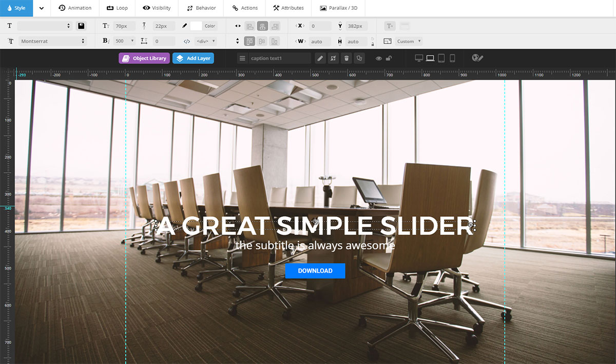Screen dimensions: 616x364
Task: Switch to the Parallax / 3D tab
Action: tap(338, 8)
